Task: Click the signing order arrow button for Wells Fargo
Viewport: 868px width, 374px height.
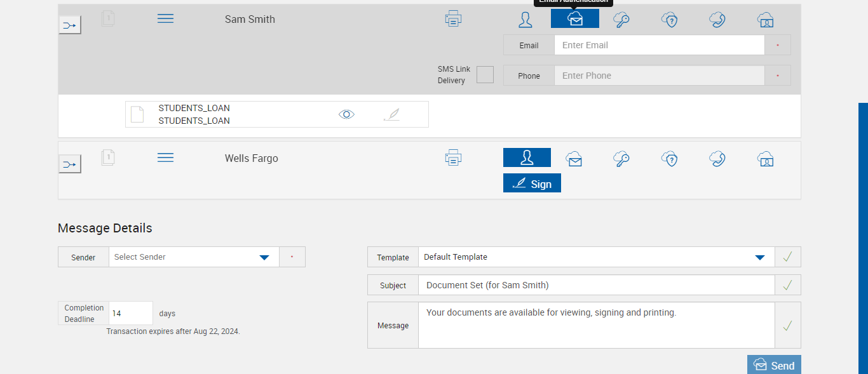Action: click(x=70, y=164)
